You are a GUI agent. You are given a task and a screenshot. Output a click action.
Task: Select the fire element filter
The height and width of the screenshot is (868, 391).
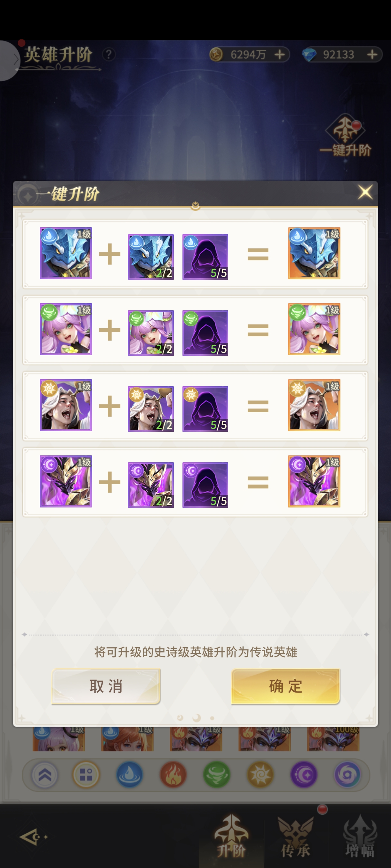pyautogui.click(x=173, y=775)
